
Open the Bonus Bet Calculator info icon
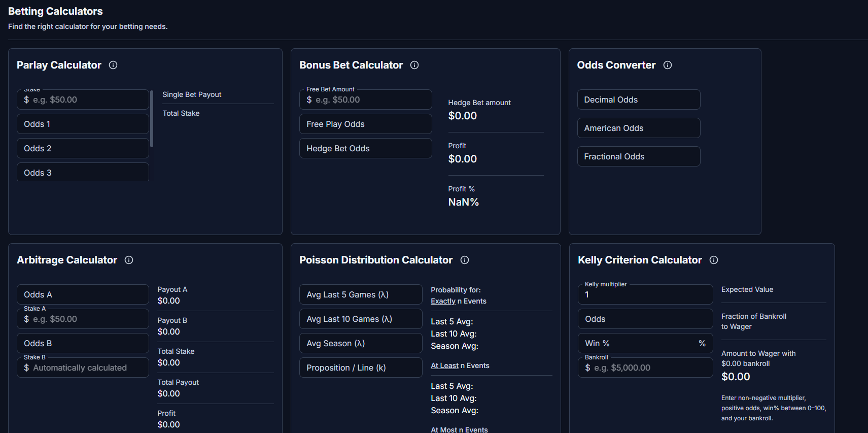[414, 65]
